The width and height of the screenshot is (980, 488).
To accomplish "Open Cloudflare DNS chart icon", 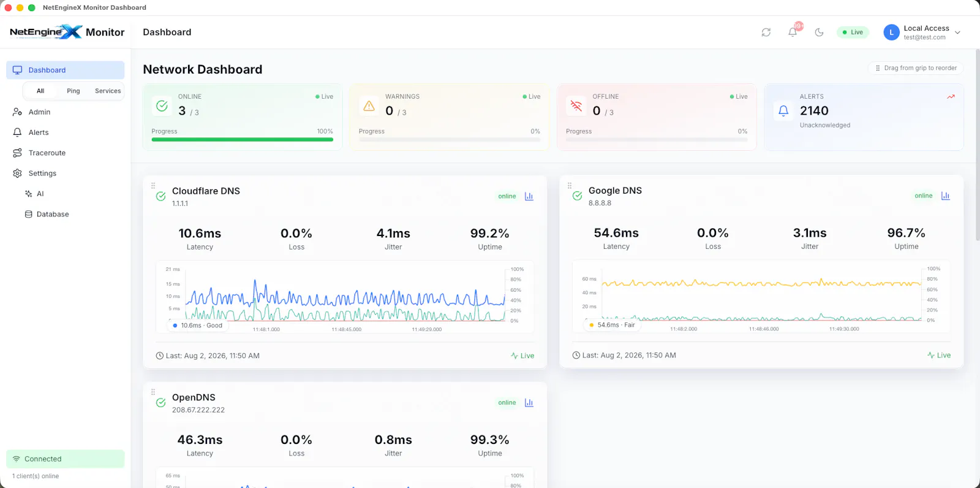I will point(529,196).
